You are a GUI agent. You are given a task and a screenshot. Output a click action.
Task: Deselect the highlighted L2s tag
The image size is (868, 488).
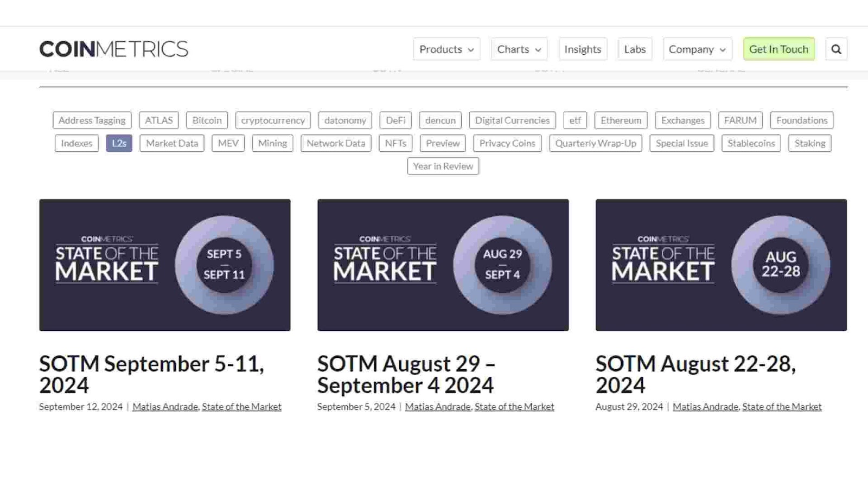tap(119, 143)
